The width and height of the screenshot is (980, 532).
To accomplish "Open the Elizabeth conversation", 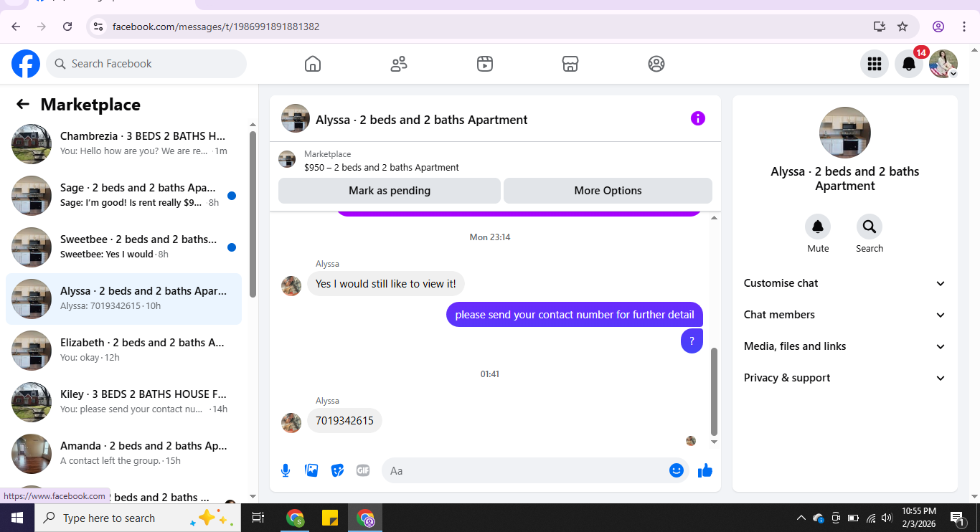I will click(x=123, y=351).
